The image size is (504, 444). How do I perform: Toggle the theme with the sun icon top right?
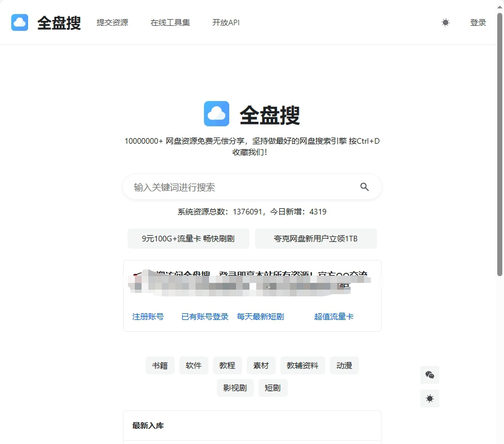tap(446, 22)
